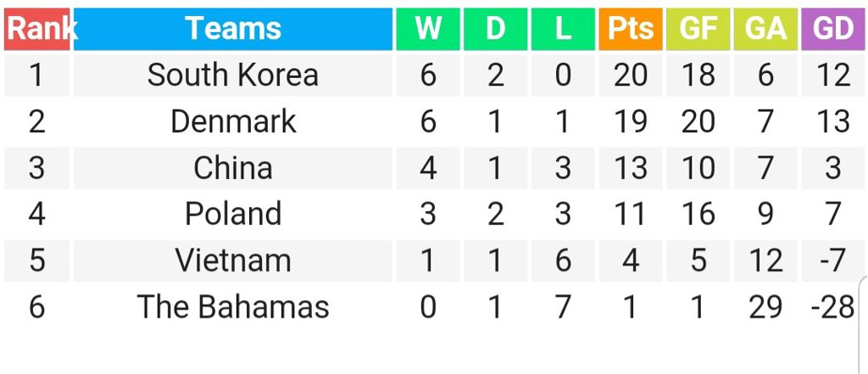Click South Korea's 20 points cell
The height and width of the screenshot is (374, 868).
(631, 75)
